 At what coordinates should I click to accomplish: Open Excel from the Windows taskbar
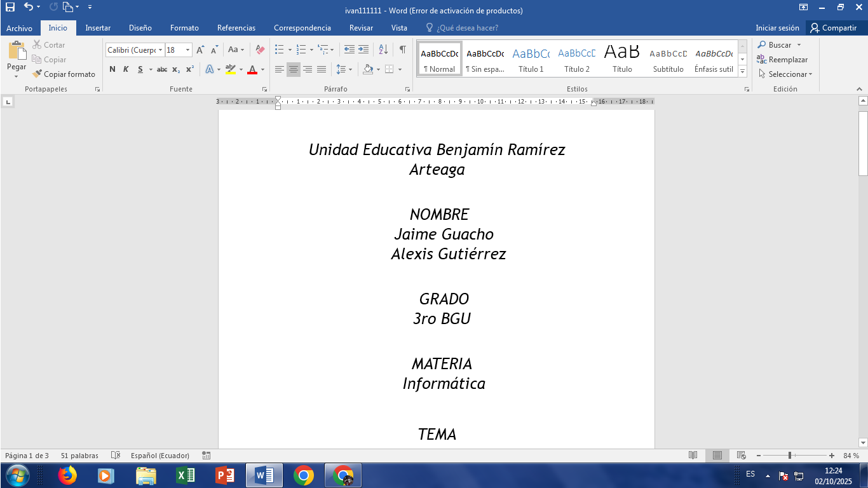point(186,475)
